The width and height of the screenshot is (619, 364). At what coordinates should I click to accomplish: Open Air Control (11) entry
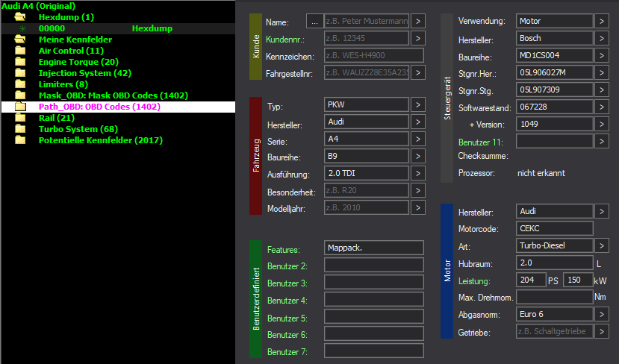71,51
